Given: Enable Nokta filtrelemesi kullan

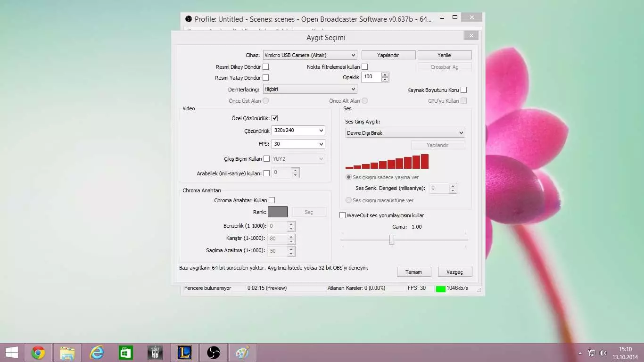Looking at the screenshot, I should click(x=364, y=67).
